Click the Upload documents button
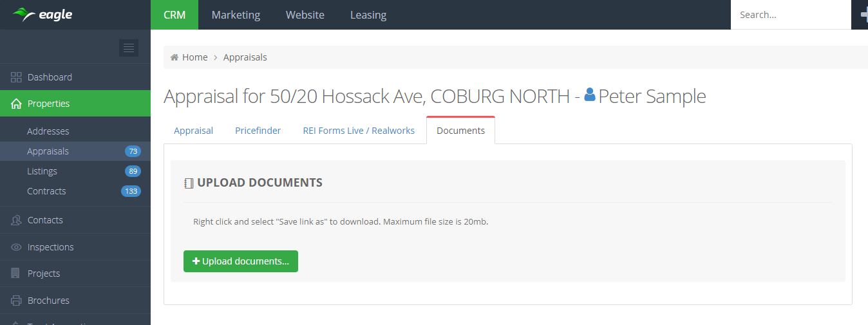Image resolution: width=868 pixels, height=325 pixels. tap(241, 261)
